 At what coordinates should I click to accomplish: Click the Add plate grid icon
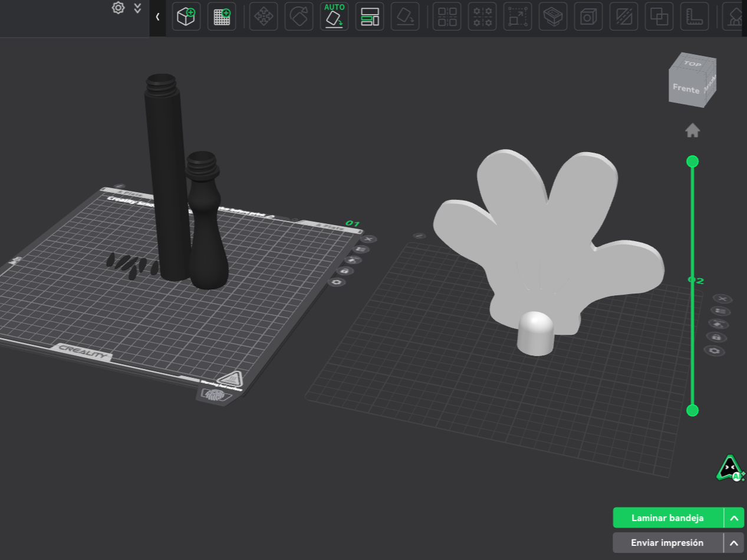(x=222, y=17)
